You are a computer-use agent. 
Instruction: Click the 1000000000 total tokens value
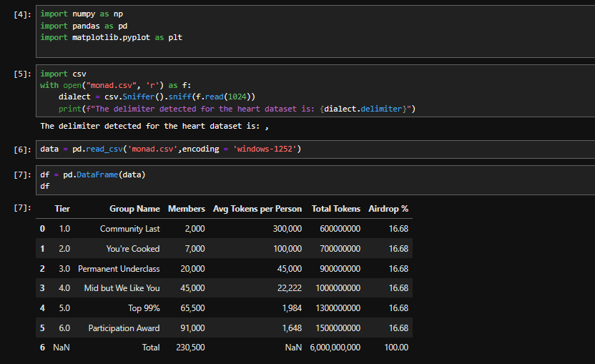[x=338, y=288]
